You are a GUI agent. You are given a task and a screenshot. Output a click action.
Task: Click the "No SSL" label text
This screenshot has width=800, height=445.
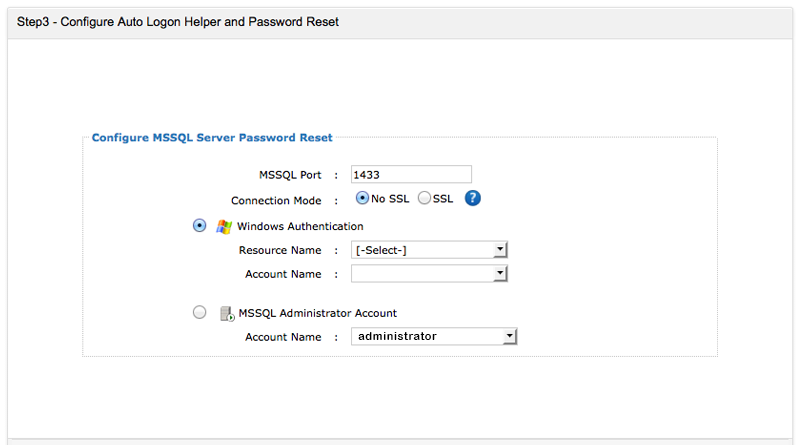[x=390, y=198]
